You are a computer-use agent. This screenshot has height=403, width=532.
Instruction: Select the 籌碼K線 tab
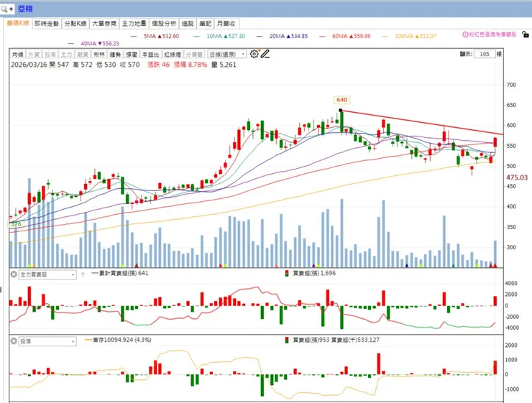18,23
